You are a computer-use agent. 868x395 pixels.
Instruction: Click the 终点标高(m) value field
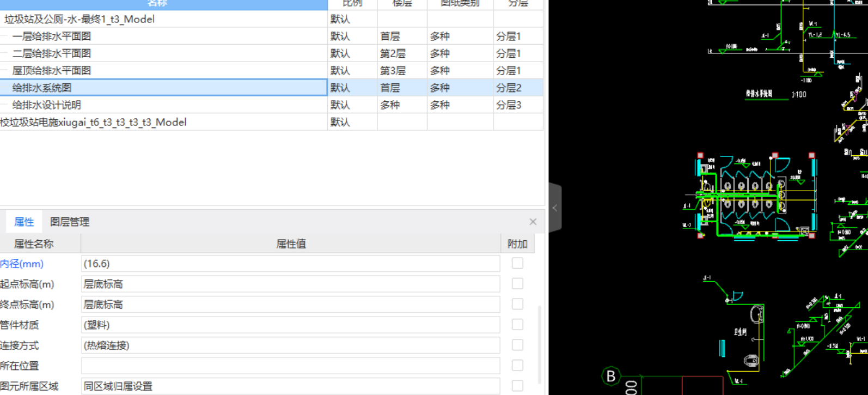[291, 305]
